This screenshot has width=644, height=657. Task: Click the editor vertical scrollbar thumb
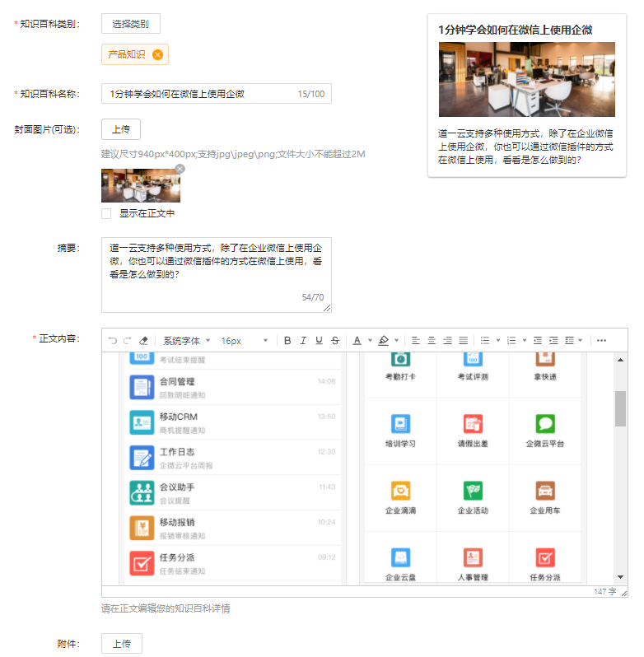(621, 408)
